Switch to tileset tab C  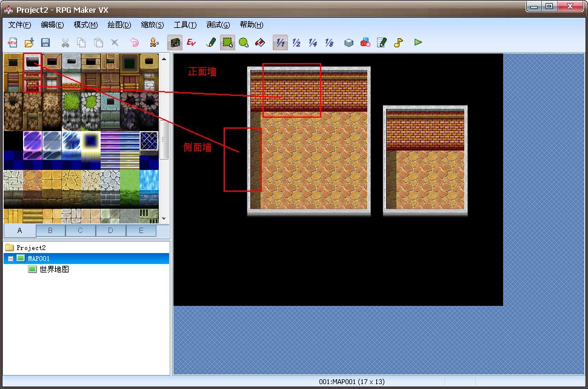pos(80,231)
